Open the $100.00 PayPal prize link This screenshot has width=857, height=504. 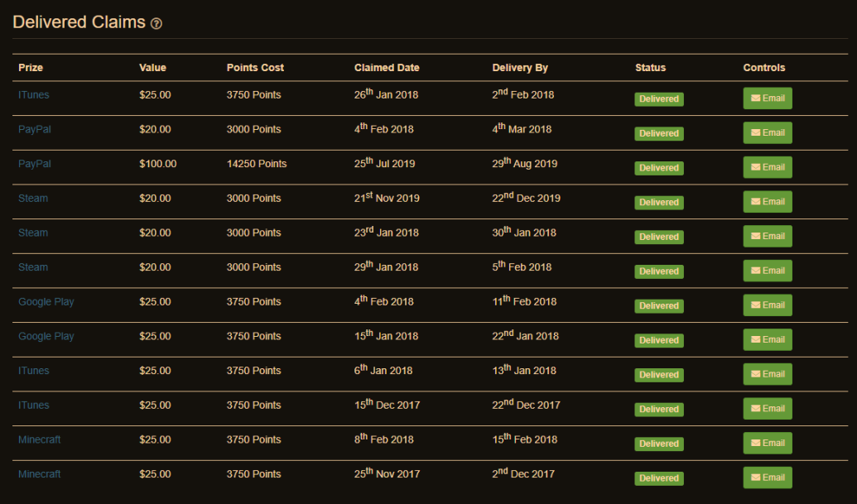pos(35,164)
